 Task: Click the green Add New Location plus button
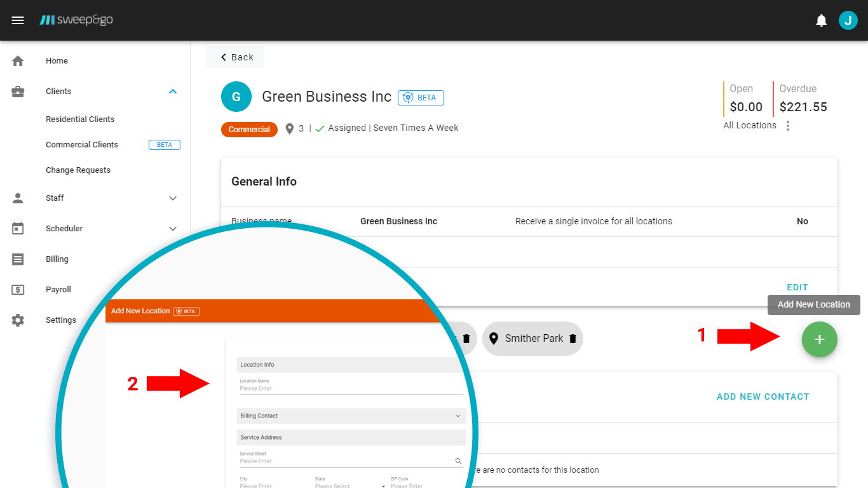coord(819,339)
